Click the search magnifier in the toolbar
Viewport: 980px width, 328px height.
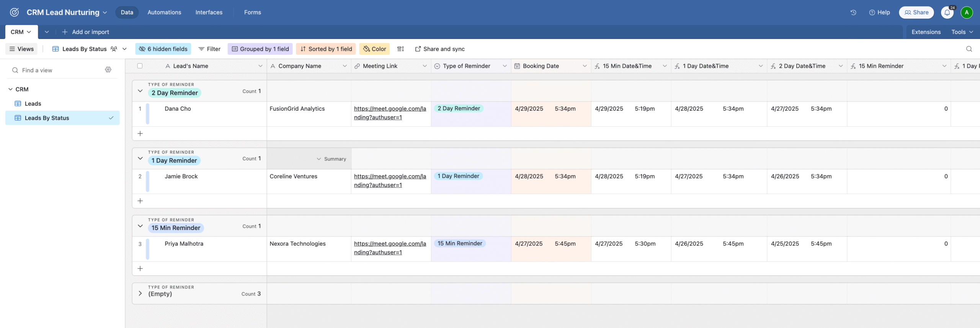click(x=969, y=49)
